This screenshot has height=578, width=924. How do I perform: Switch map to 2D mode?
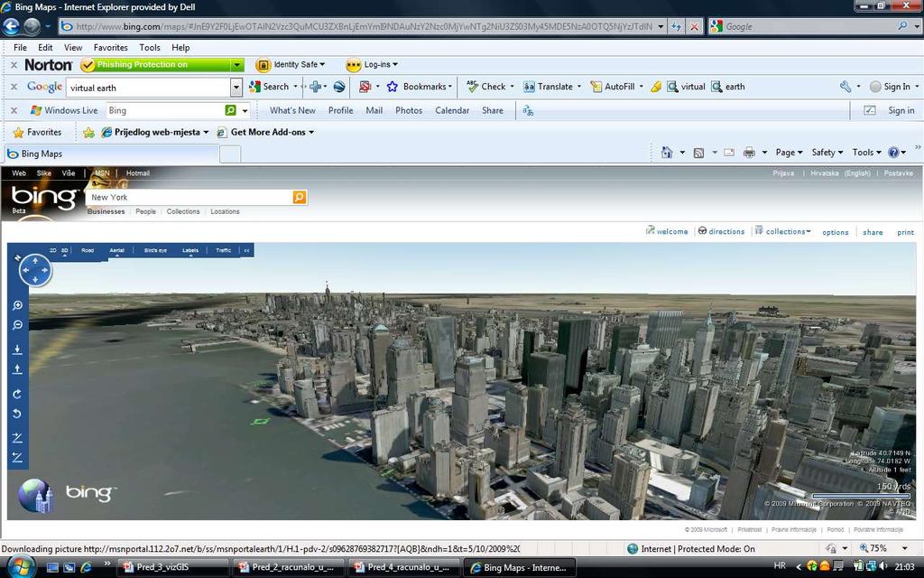pos(53,251)
